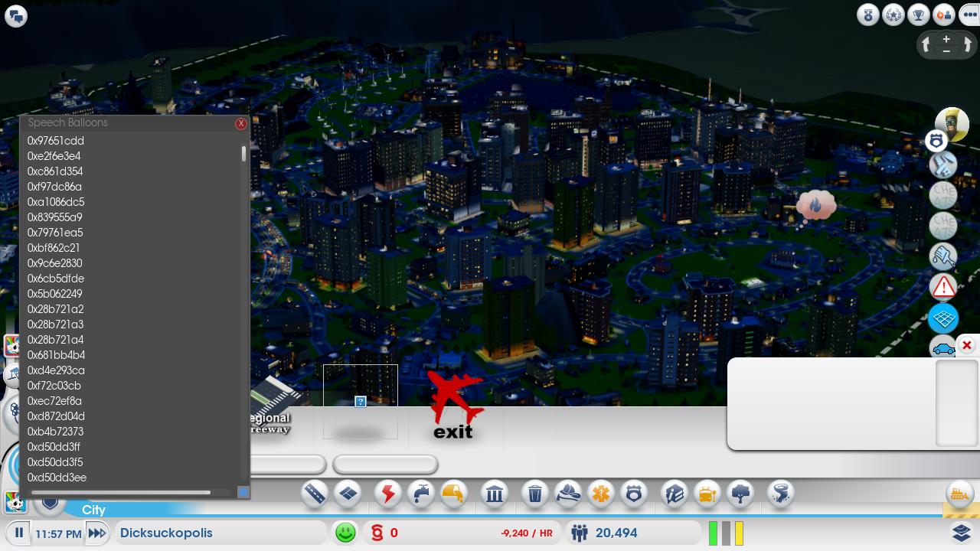980x551 pixels.
Task: Open the Government buildings menu
Action: tap(495, 494)
